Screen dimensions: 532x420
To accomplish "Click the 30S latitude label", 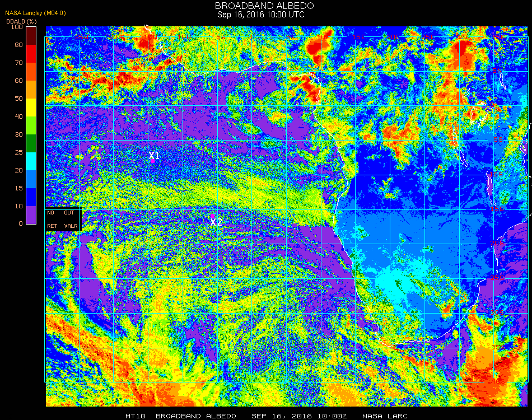I will point(497,312).
